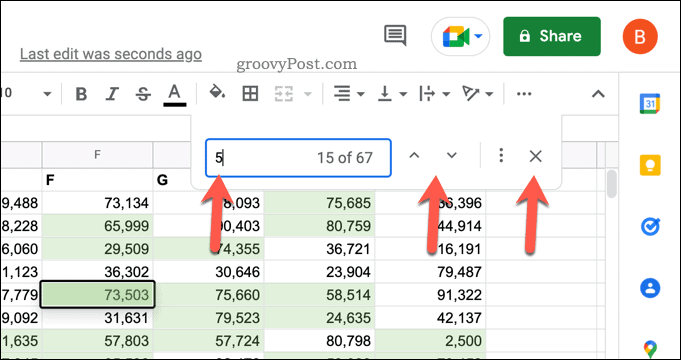The width and height of the screenshot is (681, 360).
Task: Open the comment history icon
Action: tap(395, 36)
